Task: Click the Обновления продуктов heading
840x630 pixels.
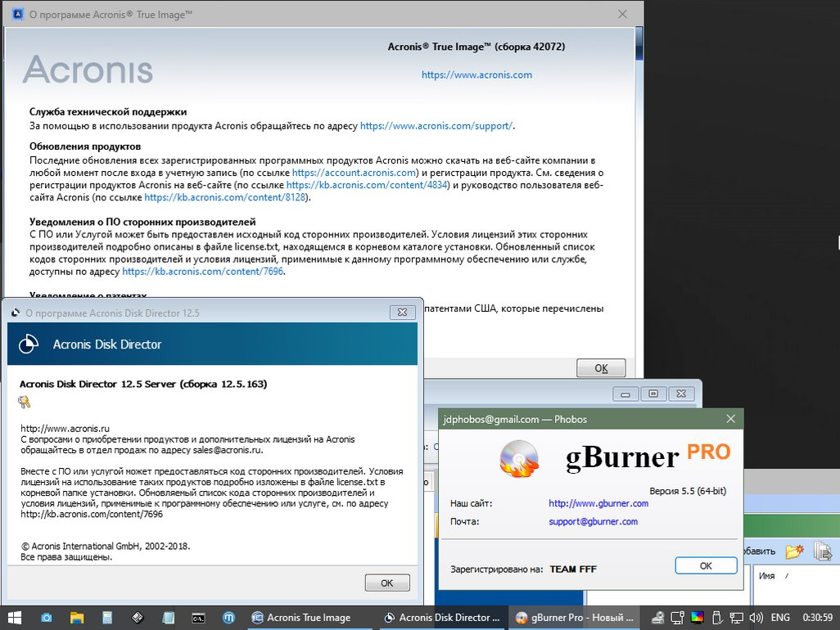Action: click(85, 146)
